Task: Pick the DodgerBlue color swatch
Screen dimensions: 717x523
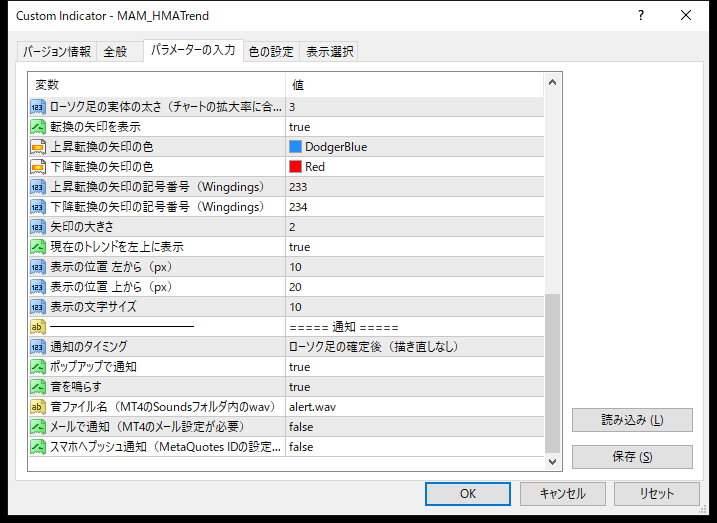Action: point(295,147)
